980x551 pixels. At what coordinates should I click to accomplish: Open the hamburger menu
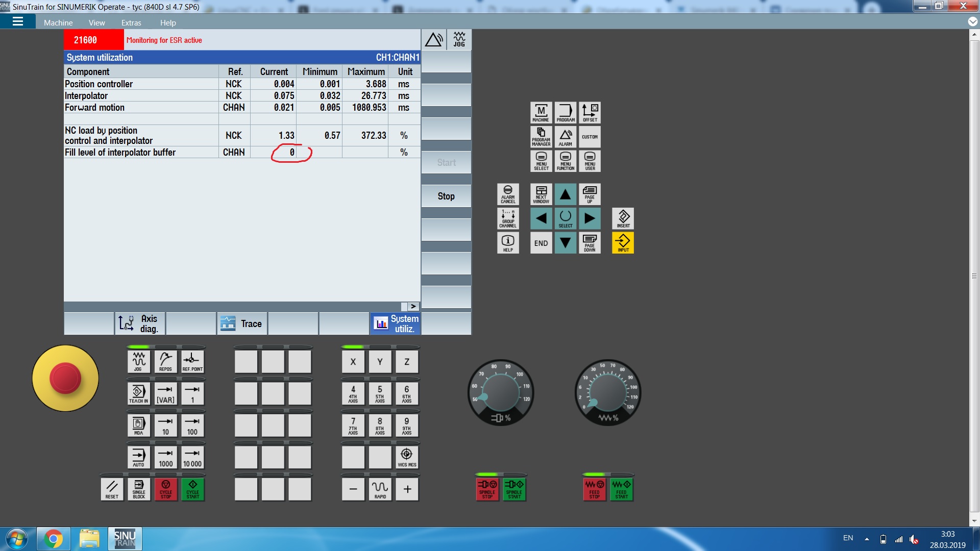coord(18,21)
